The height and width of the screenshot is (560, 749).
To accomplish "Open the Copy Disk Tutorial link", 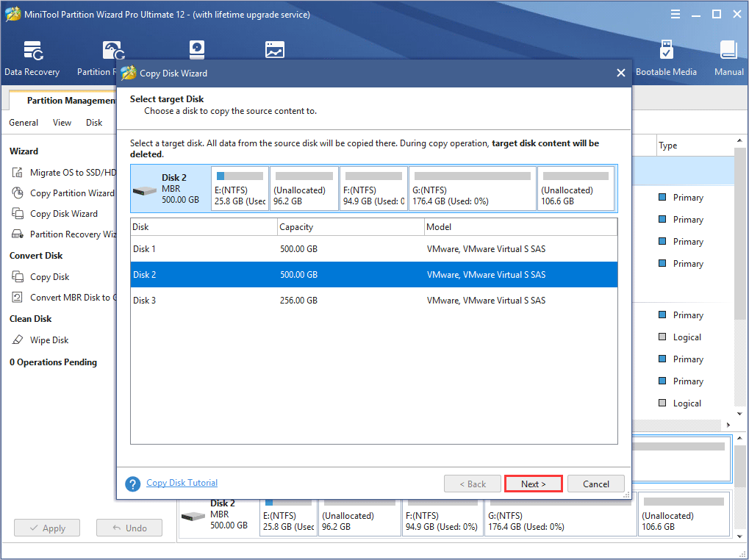I will [x=182, y=483].
